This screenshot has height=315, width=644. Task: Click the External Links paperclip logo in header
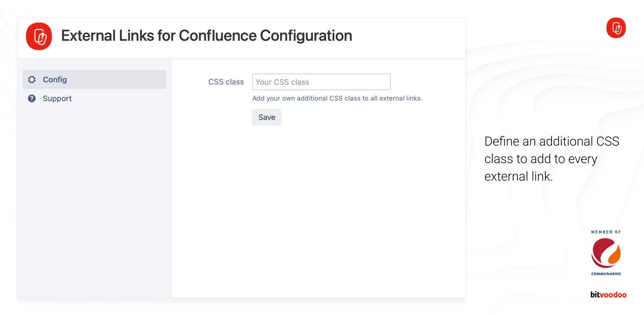pyautogui.click(x=39, y=36)
